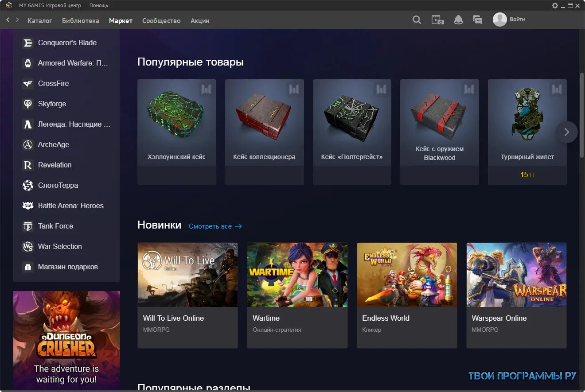Viewport: 585px width, 392px height.
Task: Go back with the left arrow
Action: tap(8, 20)
